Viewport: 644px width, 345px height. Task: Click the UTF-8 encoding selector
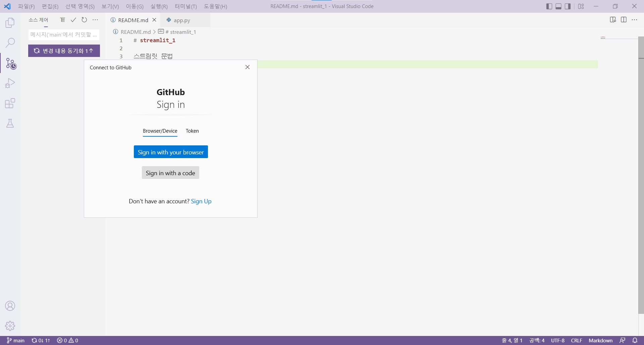click(557, 340)
